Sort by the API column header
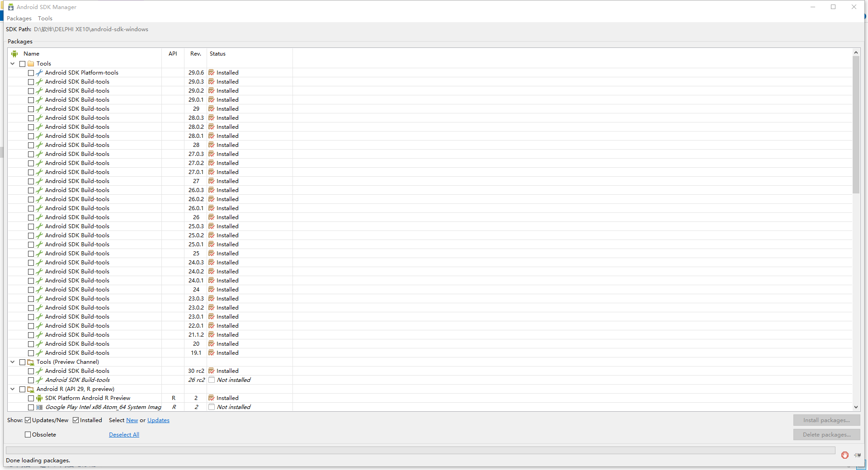 click(x=173, y=54)
